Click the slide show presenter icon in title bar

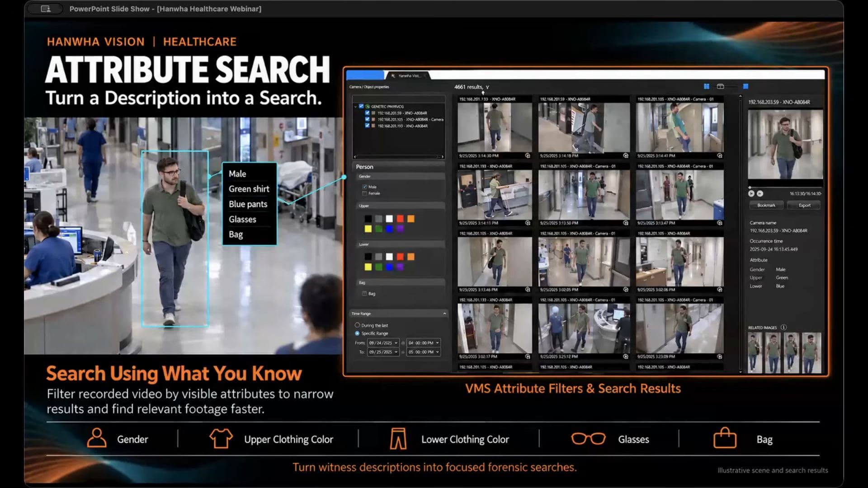point(46,9)
